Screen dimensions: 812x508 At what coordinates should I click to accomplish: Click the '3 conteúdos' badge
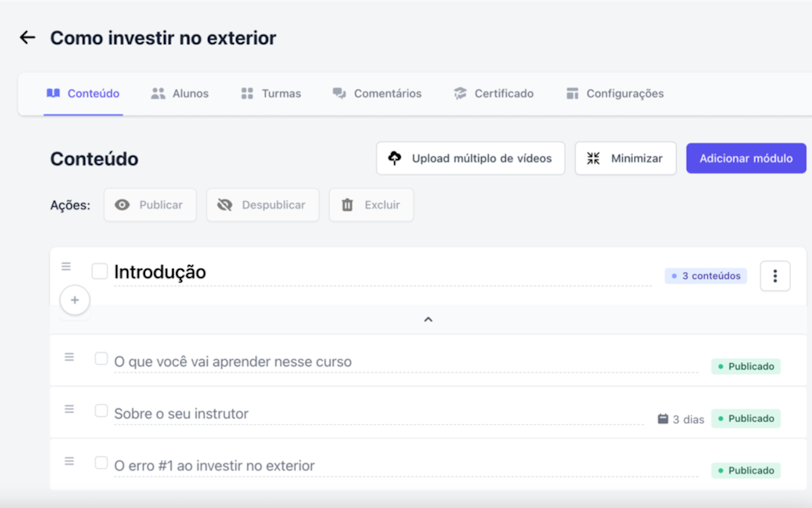(706, 276)
